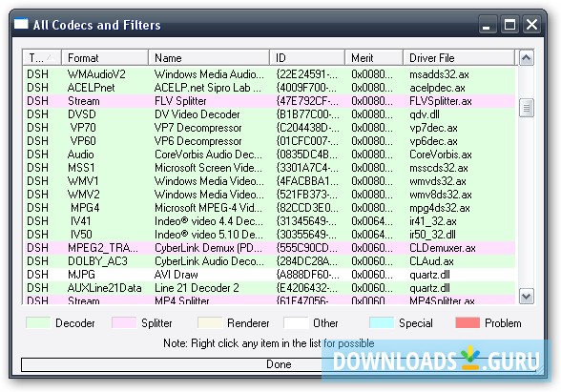The height and width of the screenshot is (392, 561).
Task: Click the red Problem legend swatch
Action: [467, 322]
